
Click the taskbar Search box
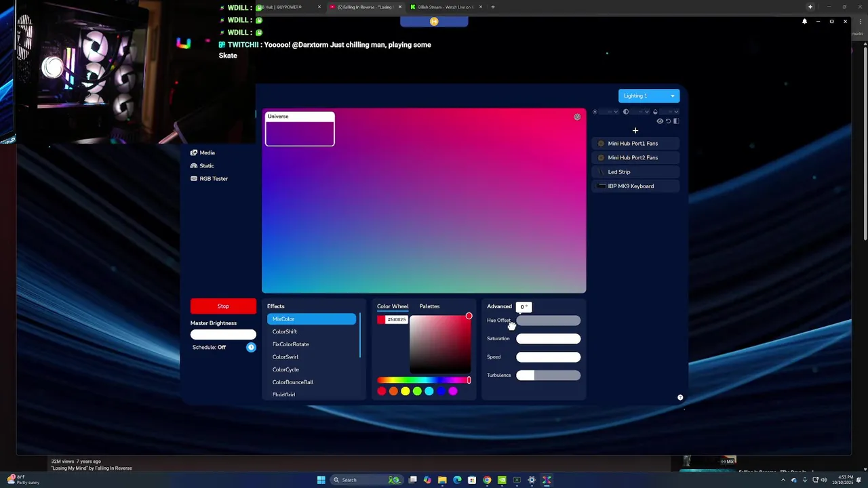[367, 480]
